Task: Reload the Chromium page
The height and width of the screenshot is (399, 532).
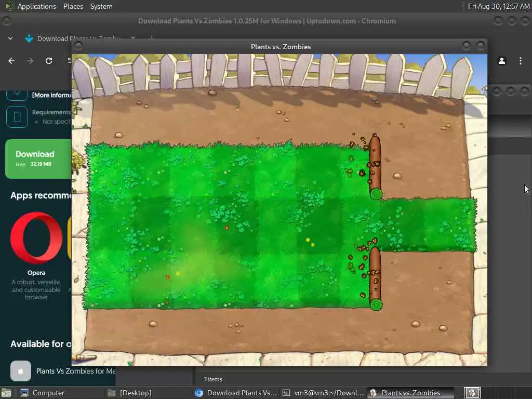Action: [49, 61]
